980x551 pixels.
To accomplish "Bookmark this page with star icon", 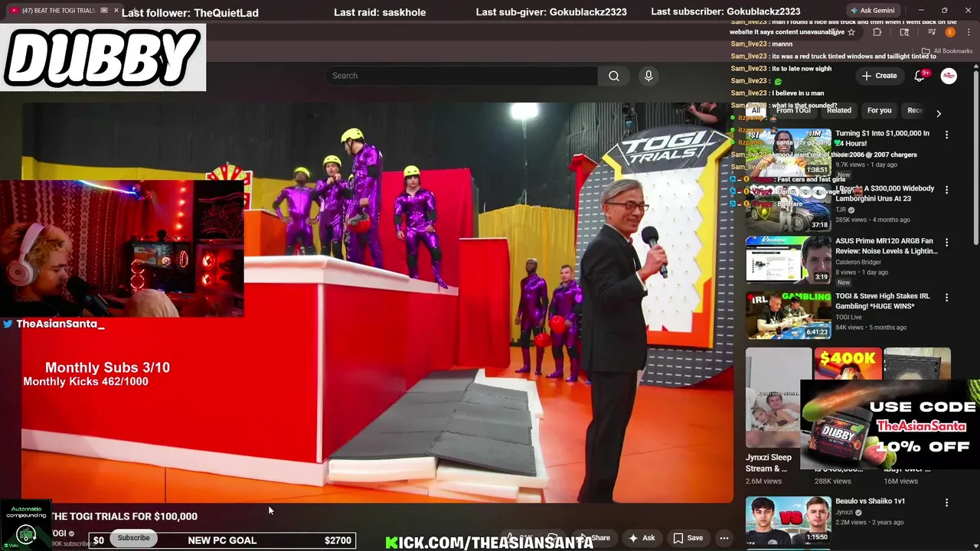I will click(851, 32).
